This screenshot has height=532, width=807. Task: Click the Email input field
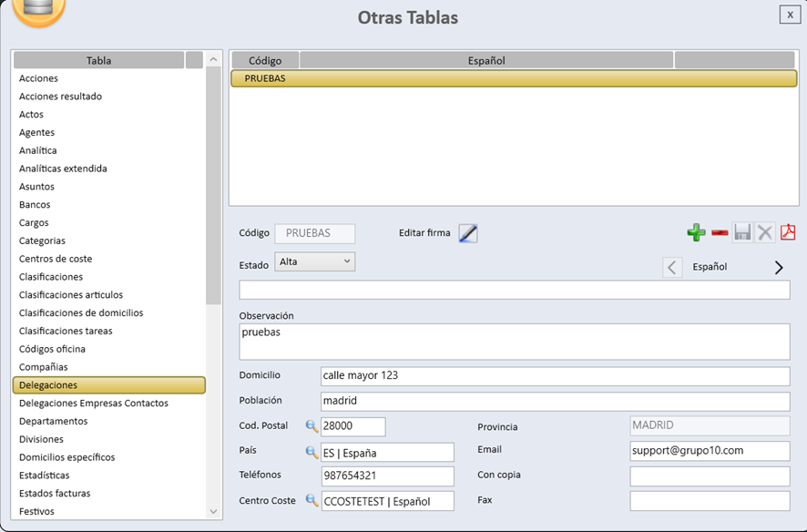point(709,451)
